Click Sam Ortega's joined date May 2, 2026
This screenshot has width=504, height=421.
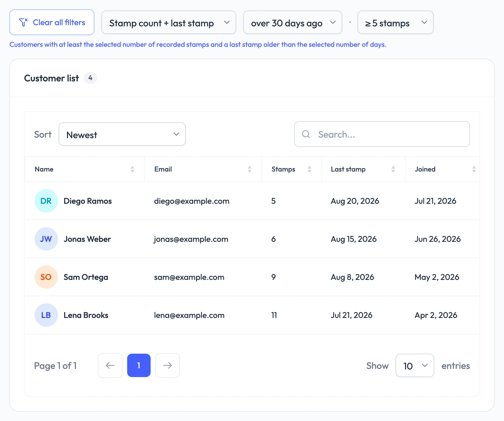pos(437,277)
